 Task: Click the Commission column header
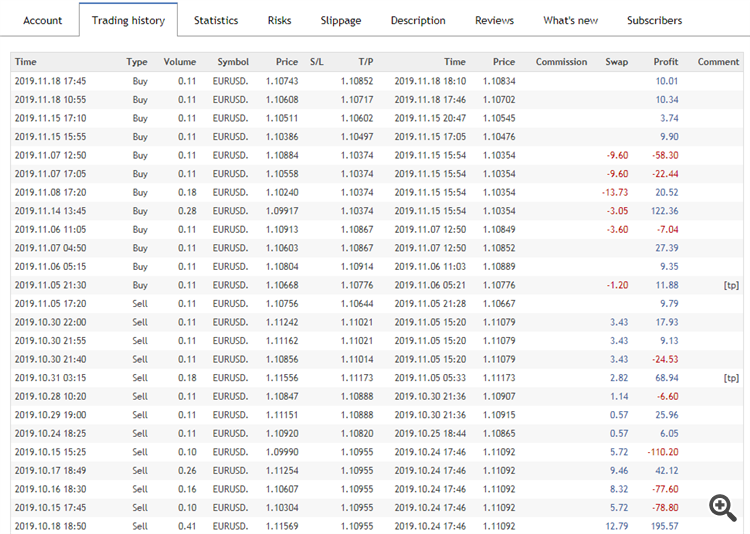tap(561, 62)
